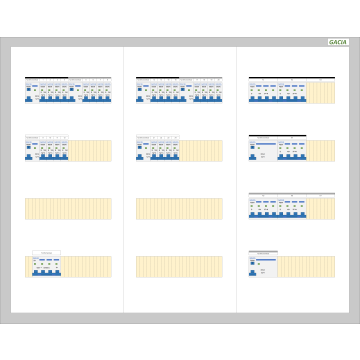Click the GACIA logo
This screenshot has height=360, width=360.
click(338, 42)
